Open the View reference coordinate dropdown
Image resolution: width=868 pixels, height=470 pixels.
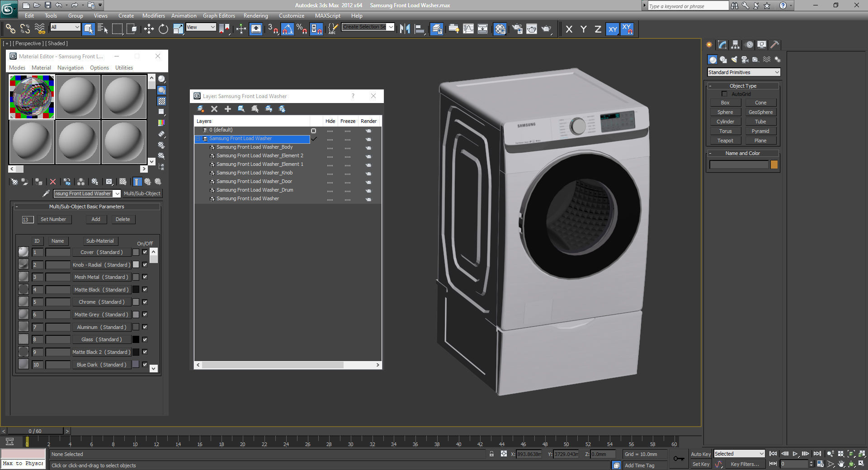coord(201,27)
